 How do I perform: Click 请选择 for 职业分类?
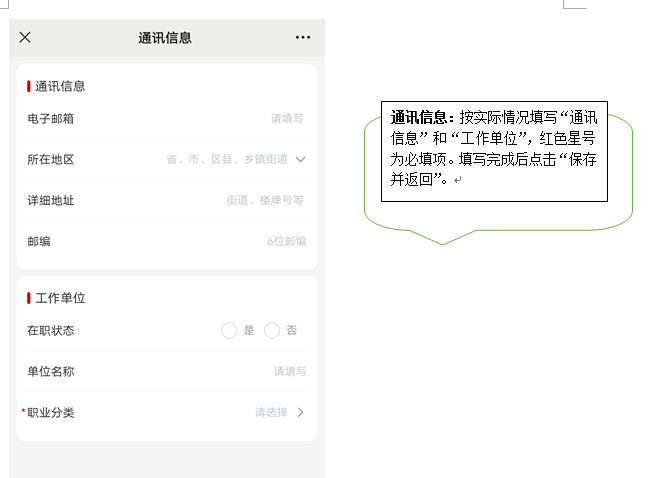point(272,412)
